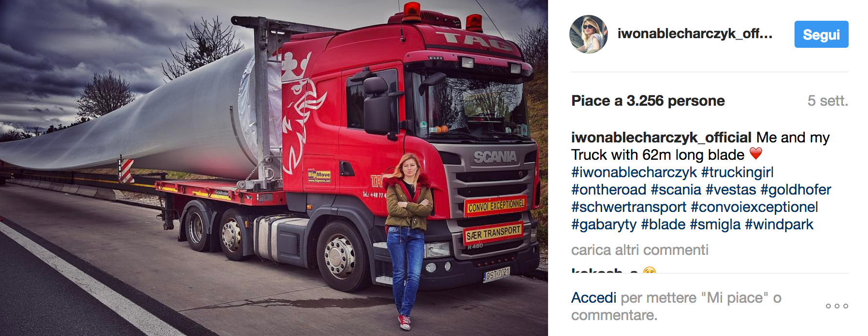The image size is (868, 336).
Task: Open the #schwertransport hashtag
Action: pyautogui.click(x=628, y=207)
